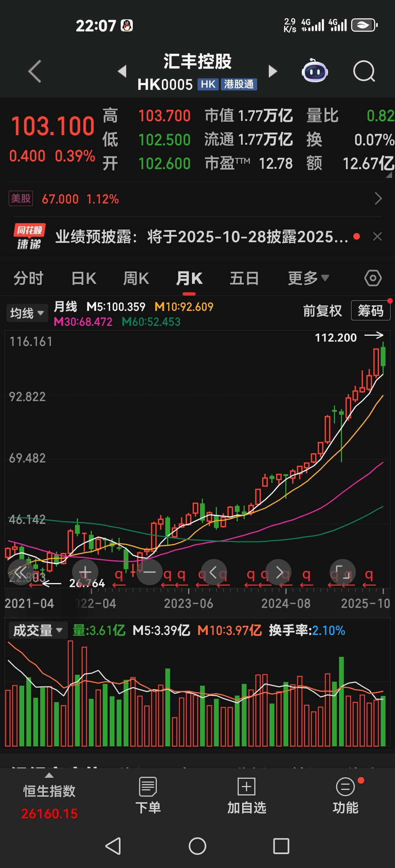Switch to the 五日 five-day tab
The image size is (395, 868).
pos(244,278)
